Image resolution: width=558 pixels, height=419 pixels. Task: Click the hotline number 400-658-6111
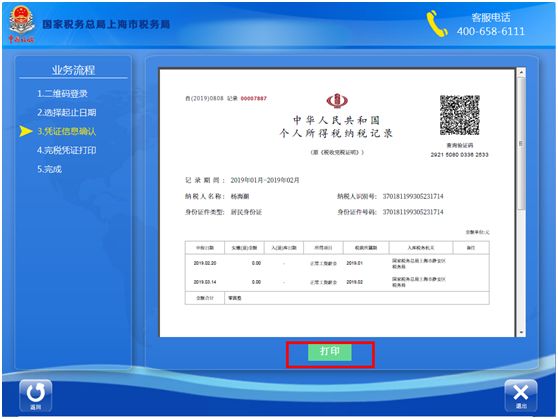[491, 31]
